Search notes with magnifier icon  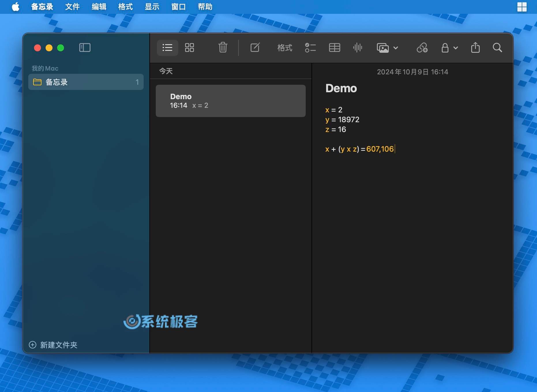coord(497,48)
